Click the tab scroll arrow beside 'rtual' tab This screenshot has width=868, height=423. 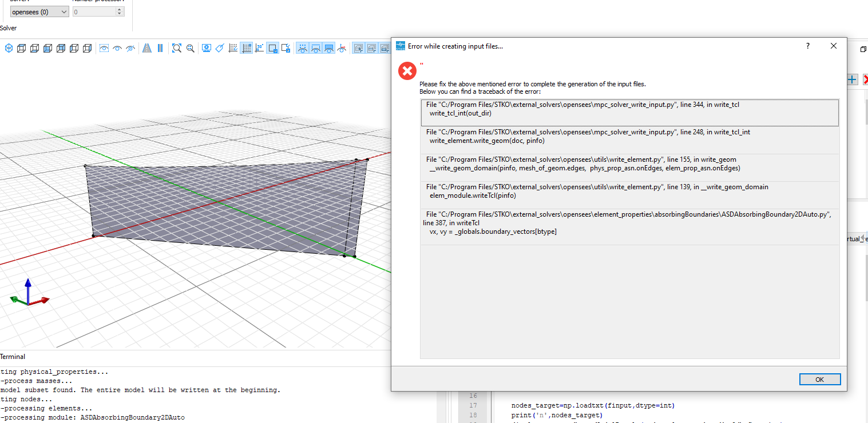point(863,238)
